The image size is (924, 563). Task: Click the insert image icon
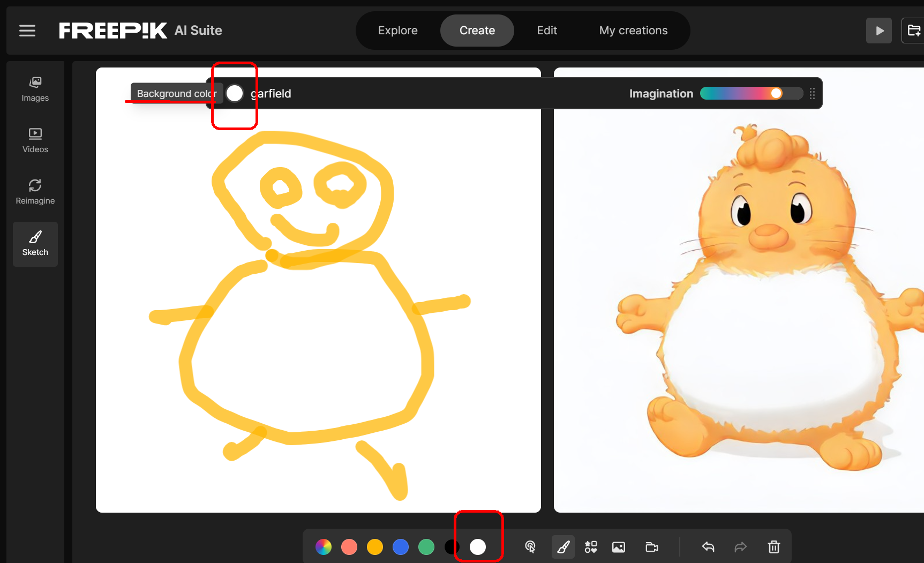pos(619,547)
